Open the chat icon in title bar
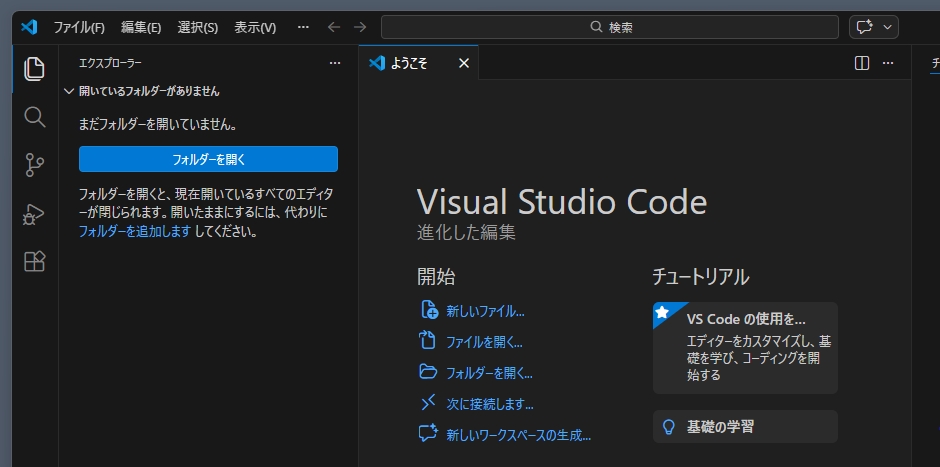The width and height of the screenshot is (940, 467). 863,27
